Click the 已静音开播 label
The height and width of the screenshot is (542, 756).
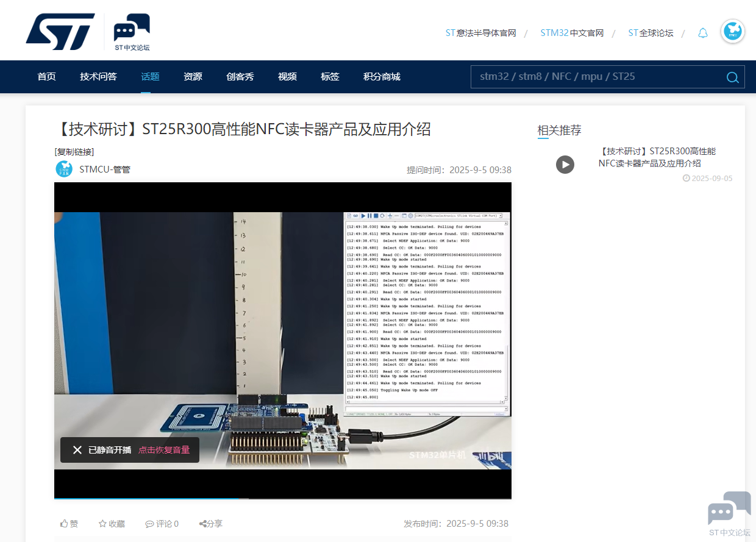pos(110,450)
